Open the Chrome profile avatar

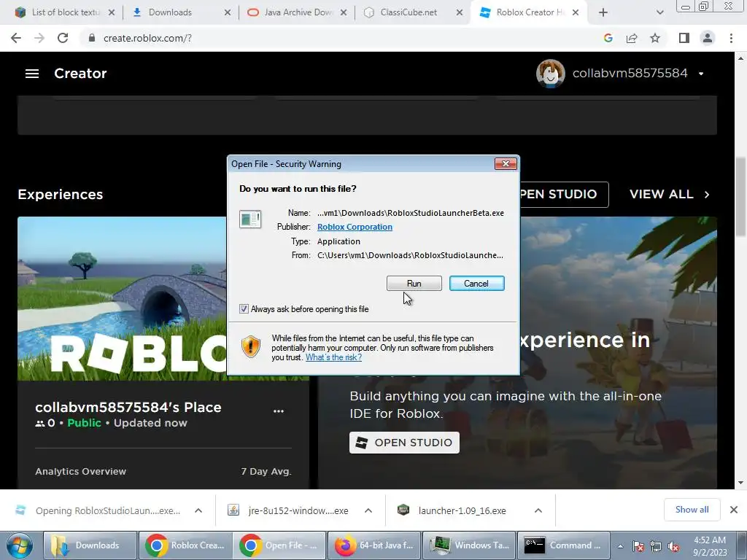(x=708, y=38)
